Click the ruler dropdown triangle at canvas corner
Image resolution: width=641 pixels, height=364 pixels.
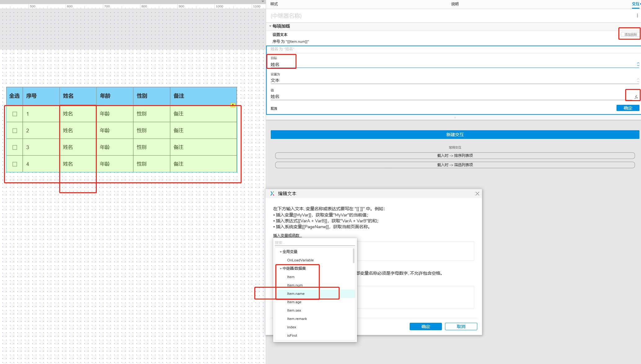click(263, 2)
